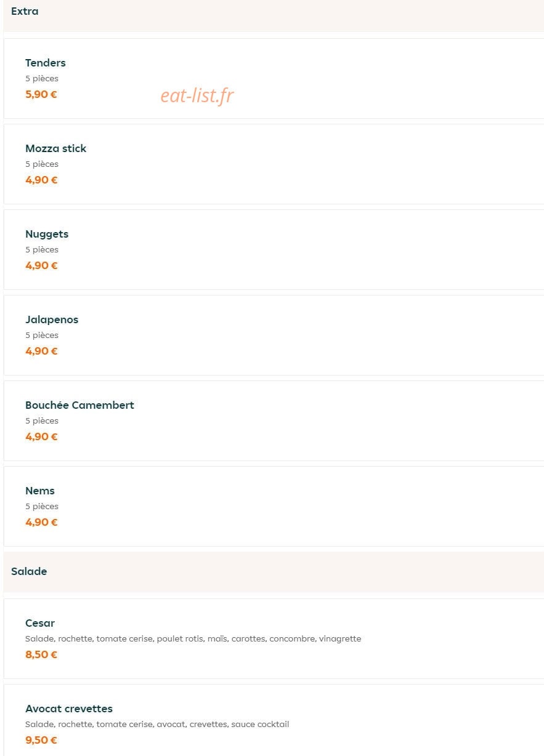This screenshot has height=756, width=544.
Task: Choose the Nuggets item card
Action: tap(274, 249)
